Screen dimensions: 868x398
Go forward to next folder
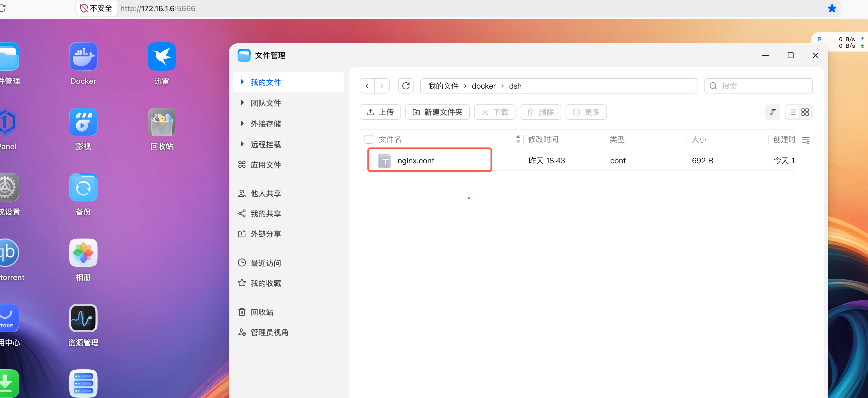point(382,86)
